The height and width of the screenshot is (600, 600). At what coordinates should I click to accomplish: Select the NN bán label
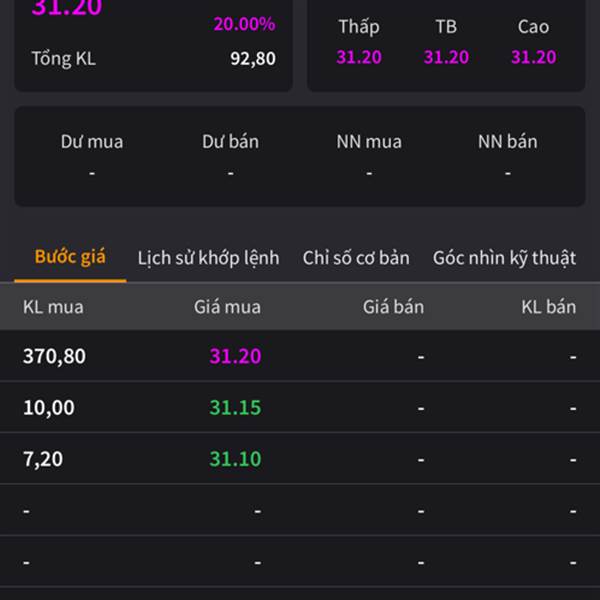coord(507,142)
